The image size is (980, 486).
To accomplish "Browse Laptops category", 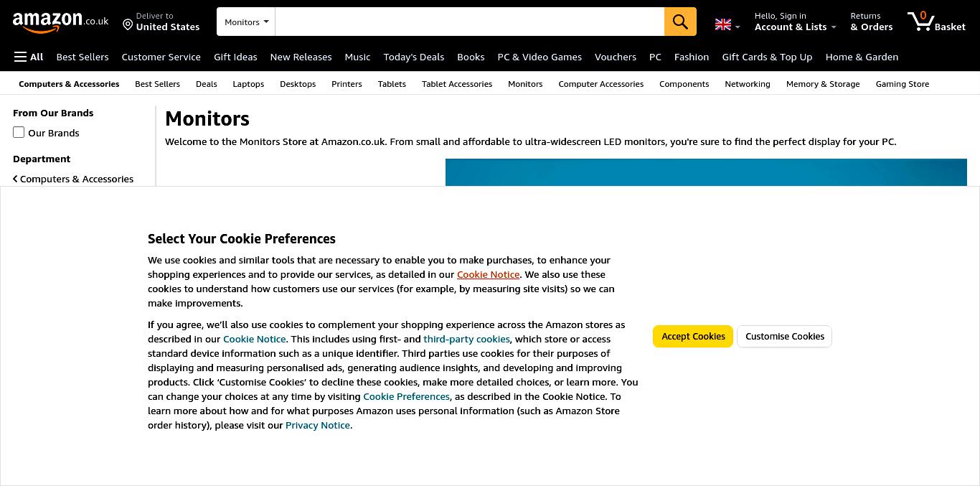I will [248, 84].
